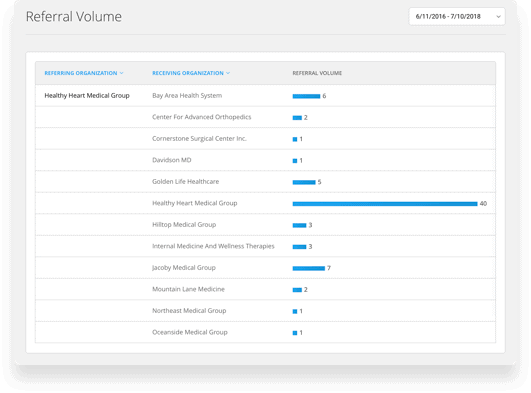The image size is (531, 393).
Task: Select Hilltop Medical Group row
Action: point(265,225)
